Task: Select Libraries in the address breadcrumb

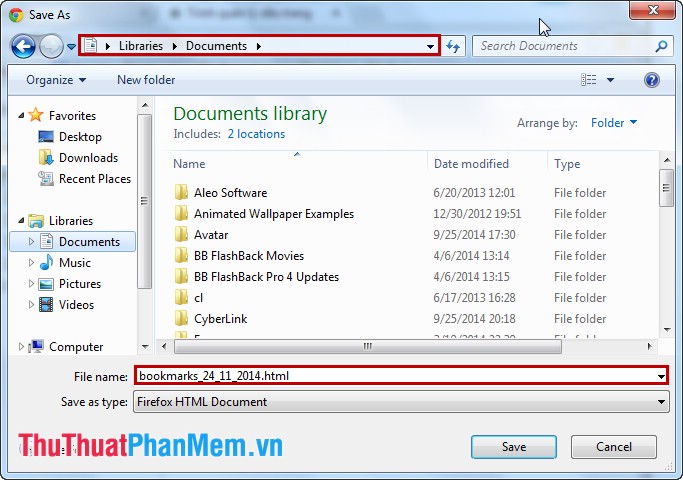Action: [141, 46]
